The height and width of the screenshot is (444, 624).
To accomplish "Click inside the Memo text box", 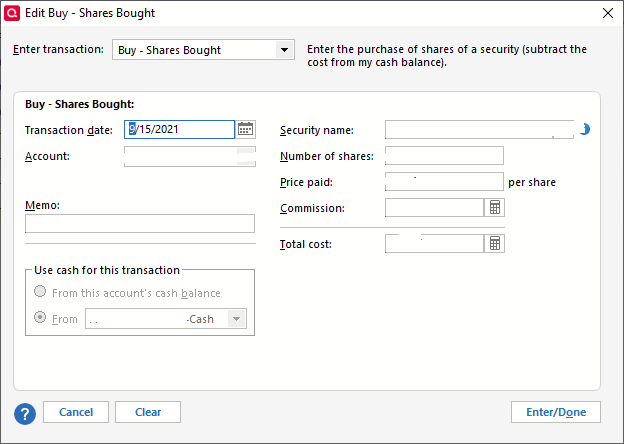I will click(x=140, y=223).
